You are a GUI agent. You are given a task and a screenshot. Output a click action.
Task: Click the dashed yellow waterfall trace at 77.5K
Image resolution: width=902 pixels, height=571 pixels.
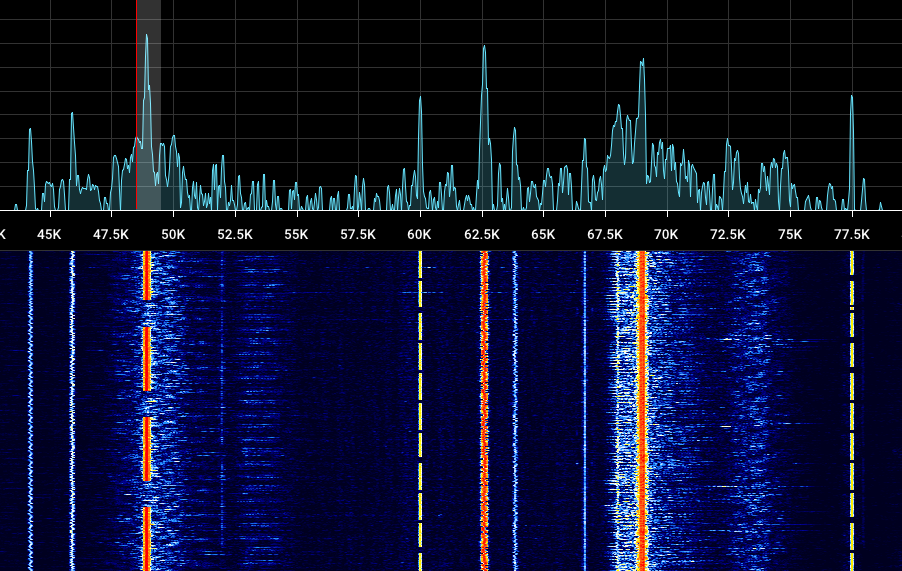852,411
